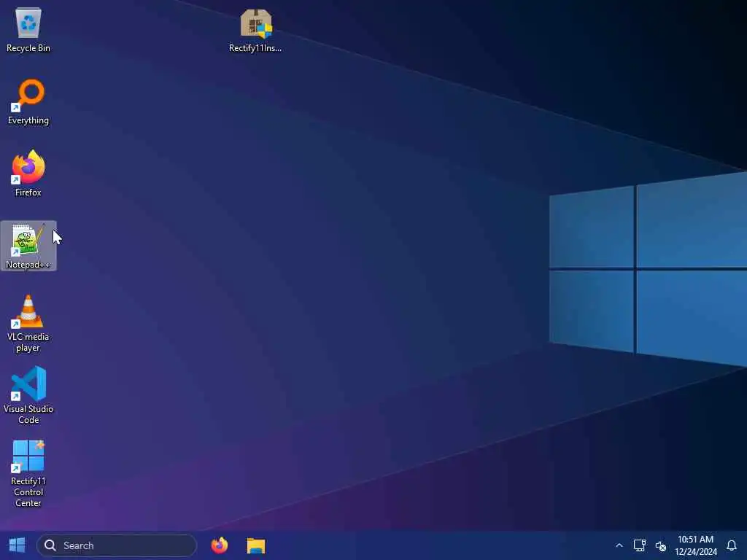This screenshot has width=747, height=560.
Task: Select the Notepad++ desktop shortcut
Action: [x=28, y=246]
